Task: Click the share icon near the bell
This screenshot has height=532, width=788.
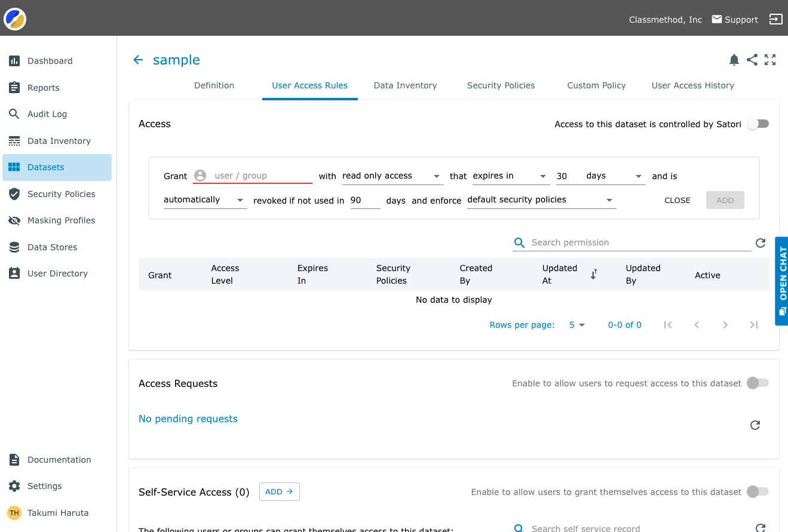Action: (x=752, y=60)
